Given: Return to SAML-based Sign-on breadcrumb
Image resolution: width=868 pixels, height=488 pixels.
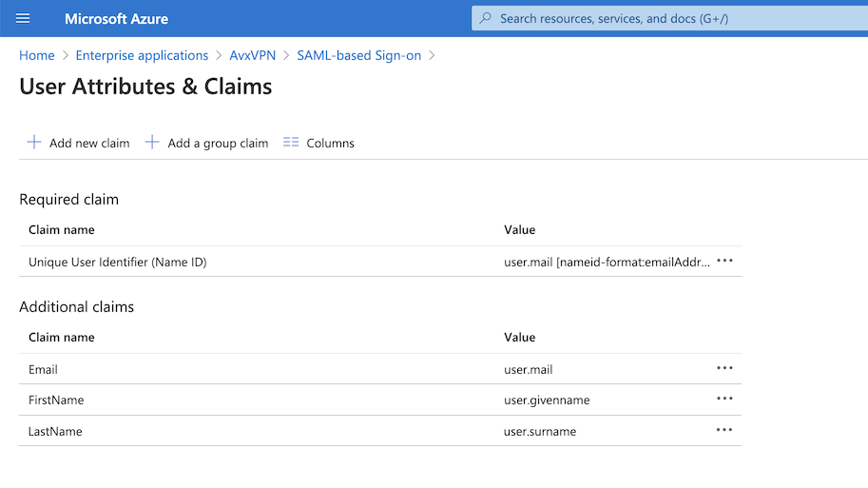Looking at the screenshot, I should (358, 55).
